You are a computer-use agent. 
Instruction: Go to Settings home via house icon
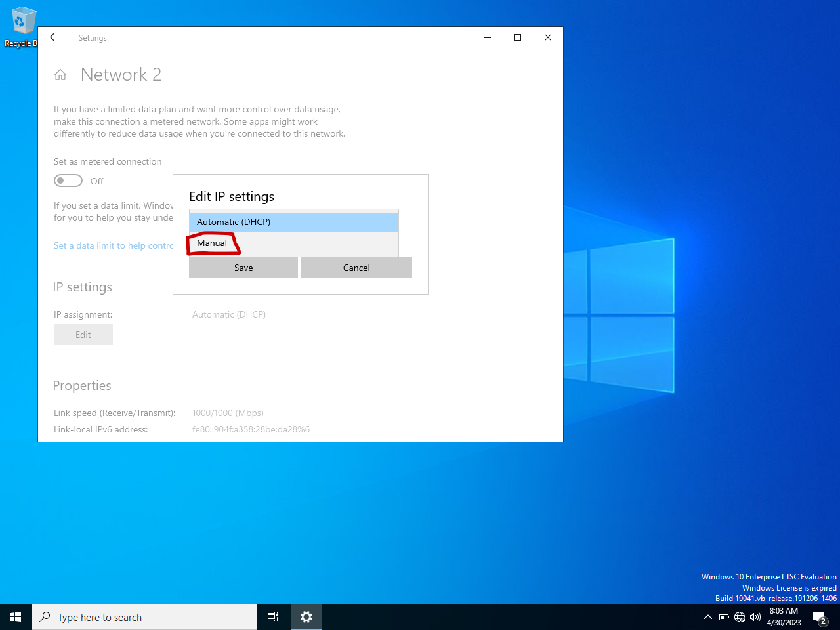[x=60, y=75]
